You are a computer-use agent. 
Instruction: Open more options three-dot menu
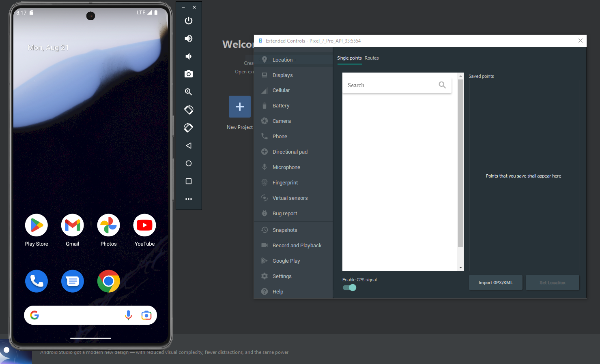(x=189, y=199)
